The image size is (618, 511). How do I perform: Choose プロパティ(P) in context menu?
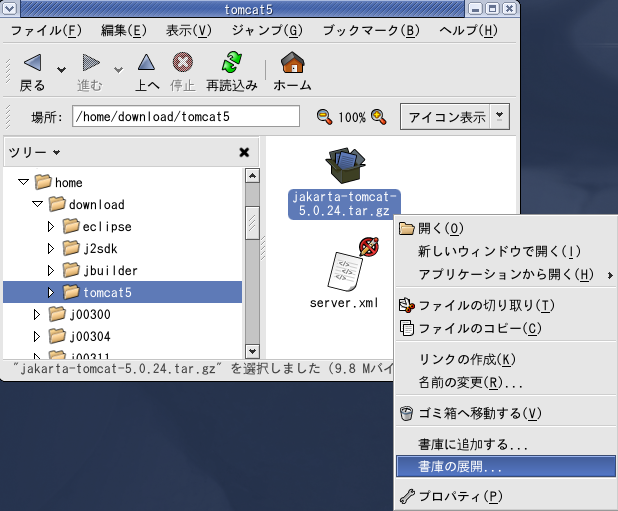click(506, 496)
